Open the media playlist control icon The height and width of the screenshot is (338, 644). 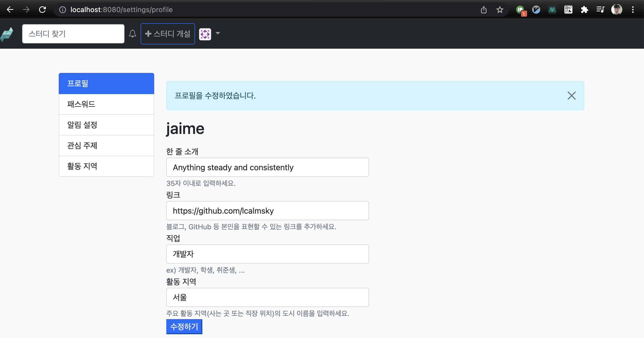[600, 10]
